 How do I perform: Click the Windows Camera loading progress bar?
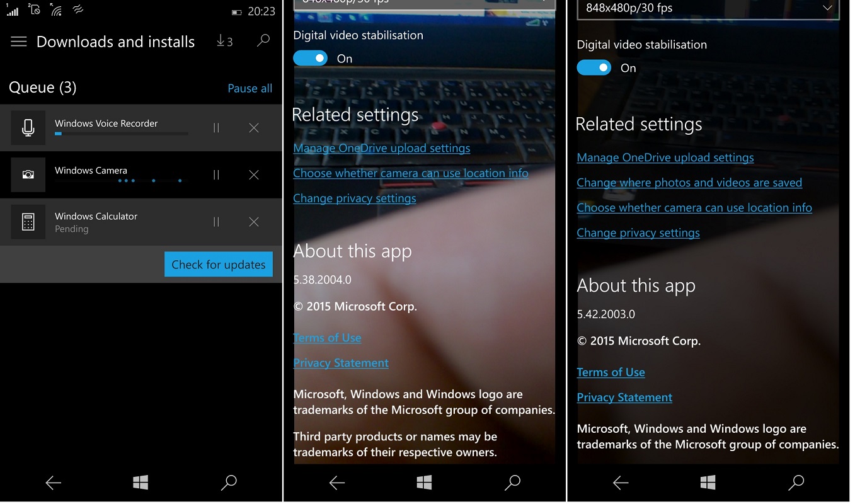coord(121,181)
